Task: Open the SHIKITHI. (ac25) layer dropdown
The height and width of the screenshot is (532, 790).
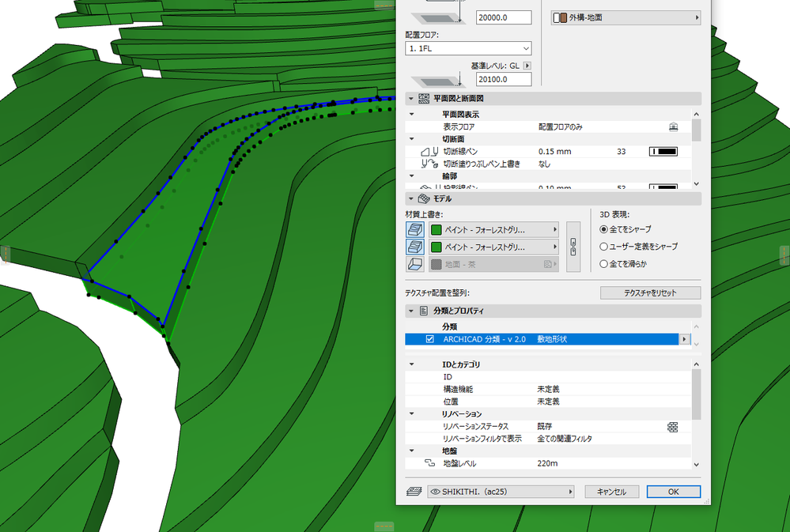Action: click(501, 491)
